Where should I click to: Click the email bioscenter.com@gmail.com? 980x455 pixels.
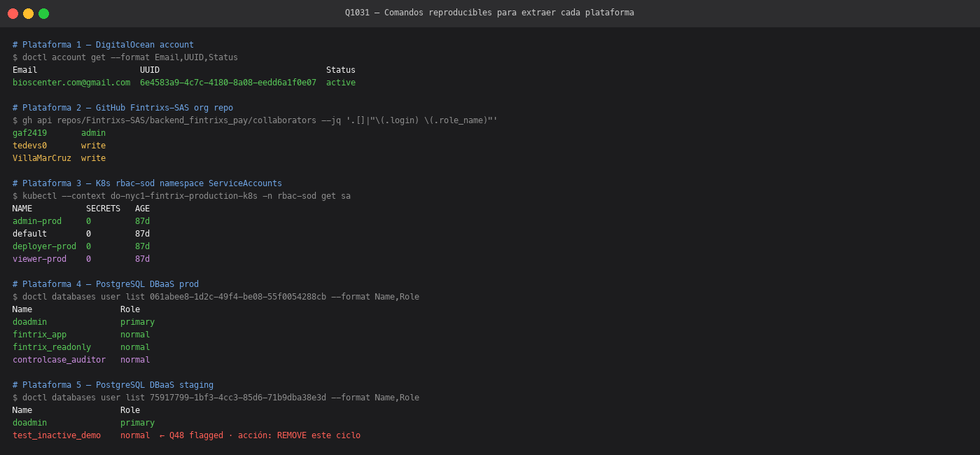pyautogui.click(x=71, y=83)
